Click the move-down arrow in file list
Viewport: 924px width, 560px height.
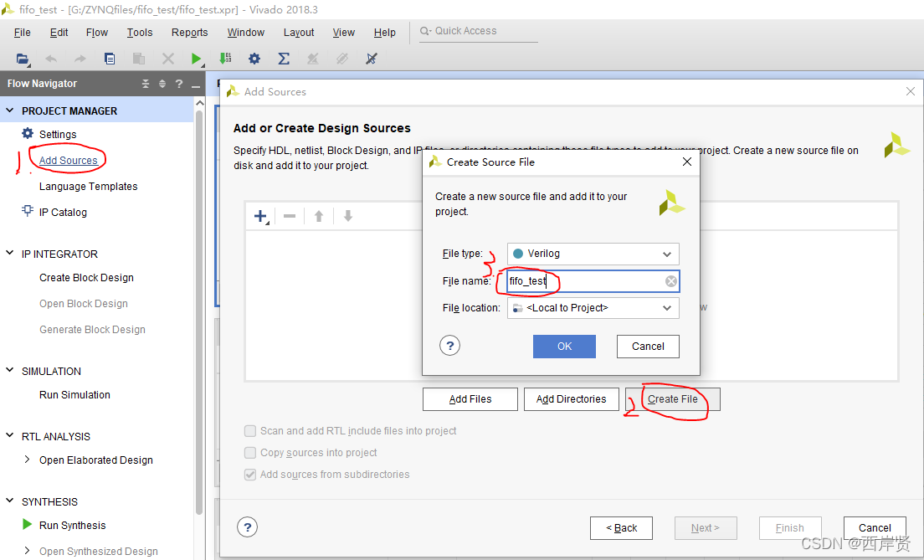pyautogui.click(x=348, y=216)
